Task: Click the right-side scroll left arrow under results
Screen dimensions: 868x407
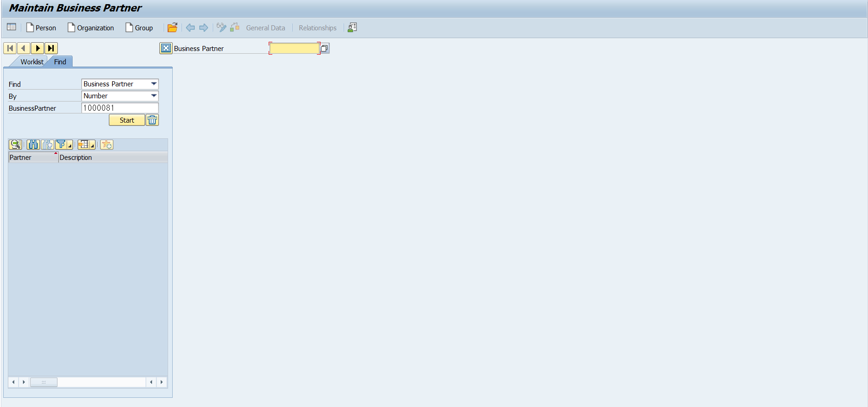Action: click(151, 382)
